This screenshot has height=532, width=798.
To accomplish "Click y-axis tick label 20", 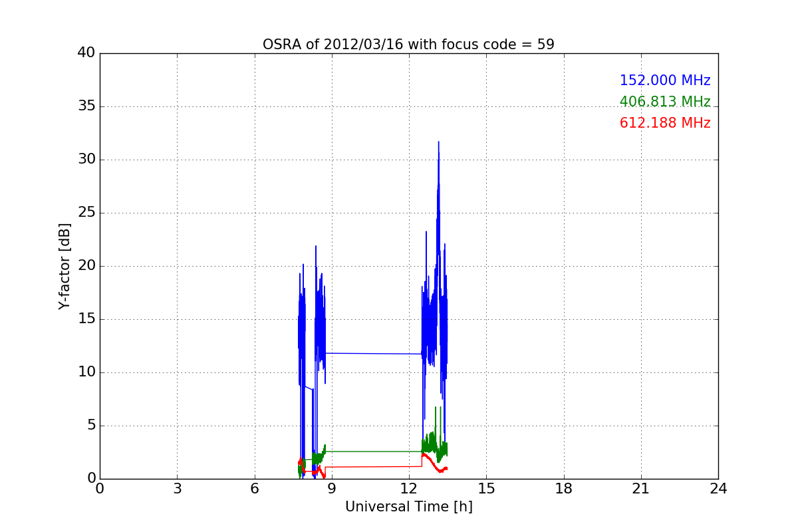I will 86,266.
